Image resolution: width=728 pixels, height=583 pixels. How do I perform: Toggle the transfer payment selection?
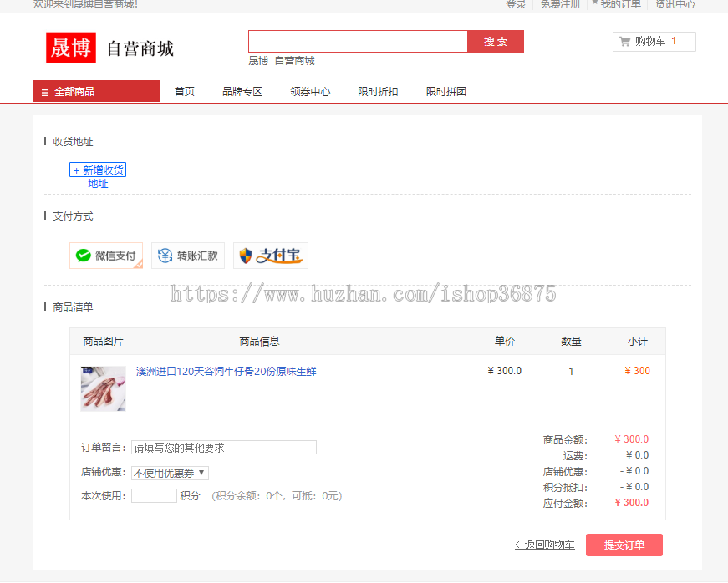[188, 255]
